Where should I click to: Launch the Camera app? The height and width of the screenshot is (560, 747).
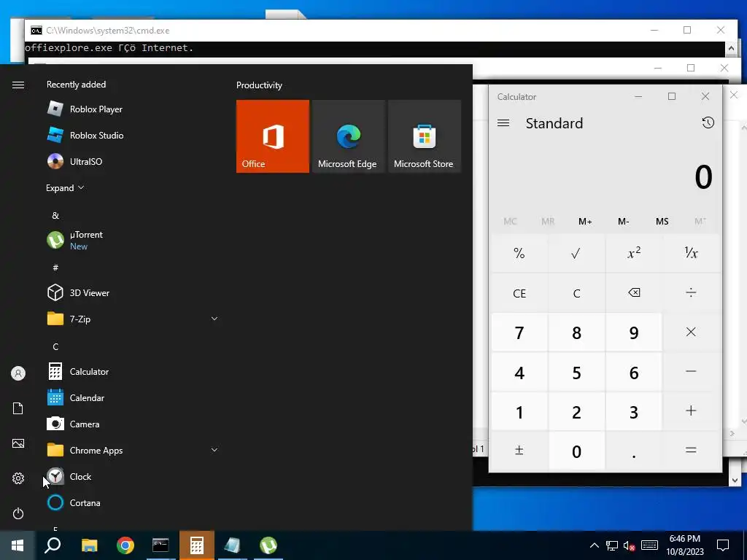[x=132, y=424]
